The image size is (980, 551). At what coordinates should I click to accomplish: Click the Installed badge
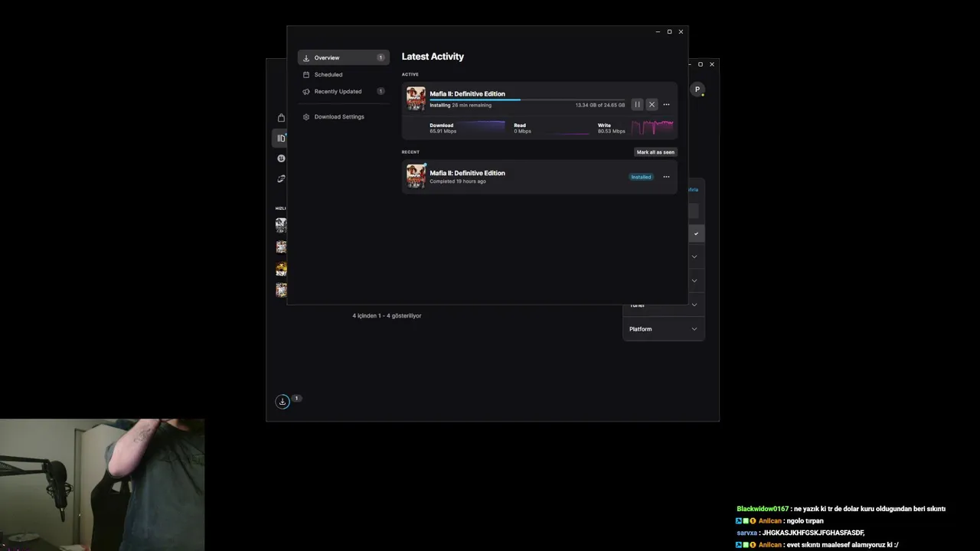(641, 177)
